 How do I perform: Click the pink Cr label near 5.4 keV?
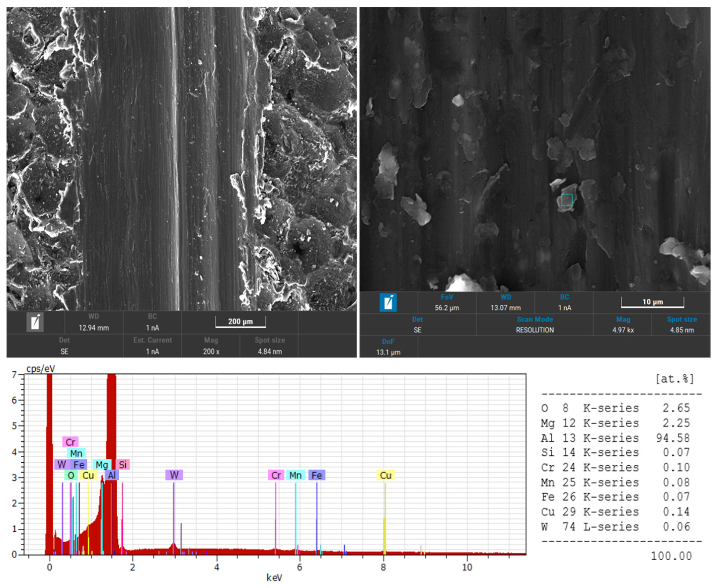pyautogui.click(x=276, y=475)
